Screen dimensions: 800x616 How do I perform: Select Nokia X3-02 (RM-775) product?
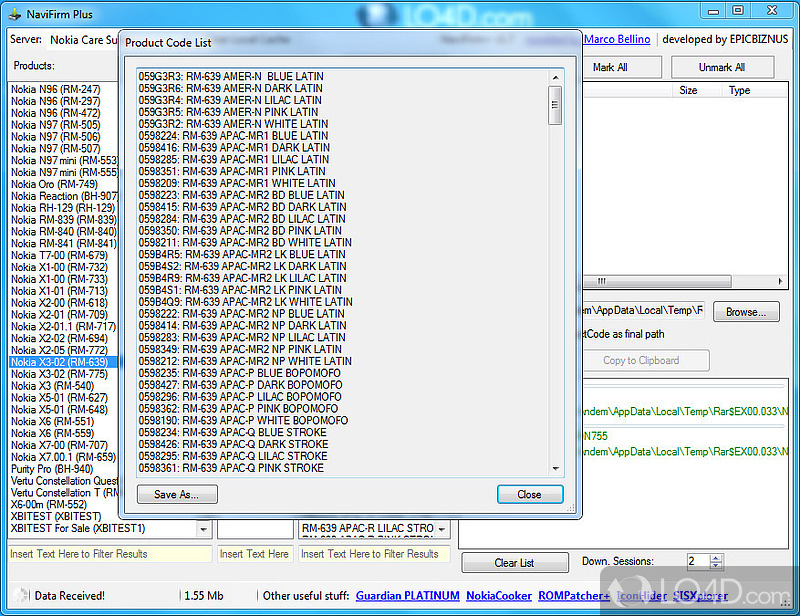click(x=59, y=374)
